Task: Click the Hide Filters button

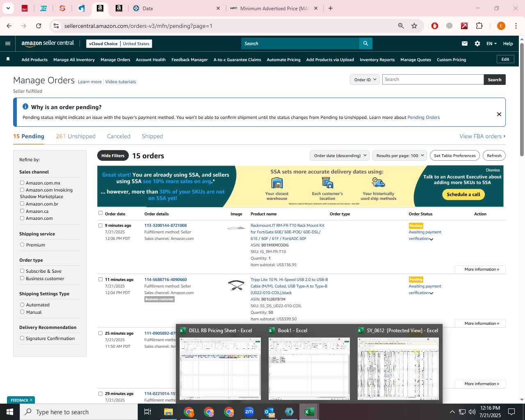Action: 113,155
